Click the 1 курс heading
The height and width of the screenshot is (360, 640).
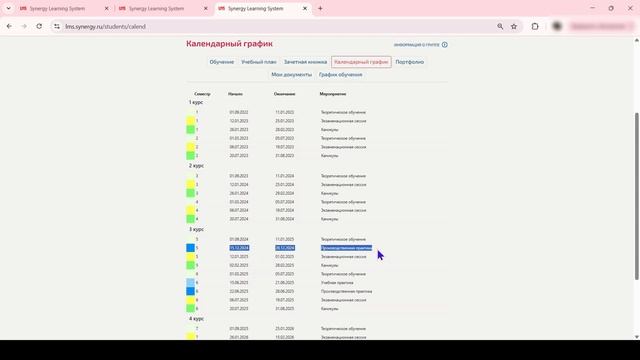click(196, 102)
